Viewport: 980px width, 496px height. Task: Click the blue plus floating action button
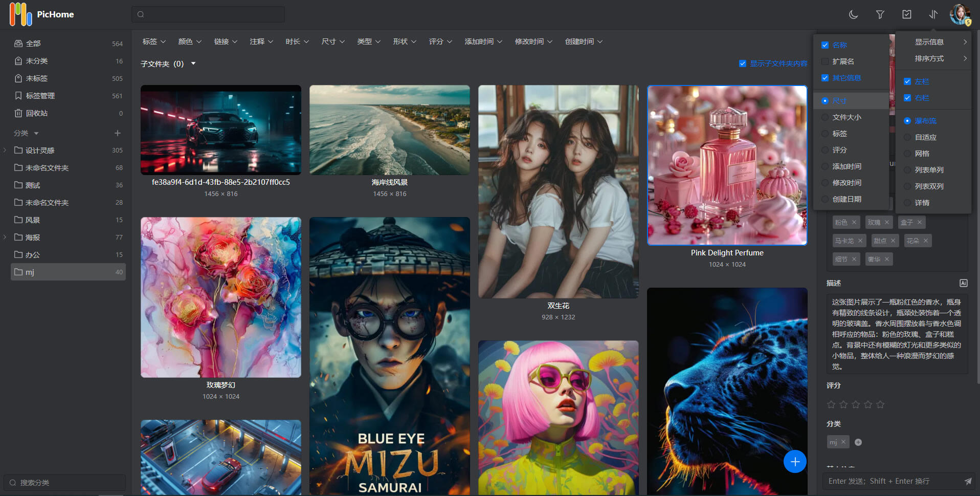(795, 462)
